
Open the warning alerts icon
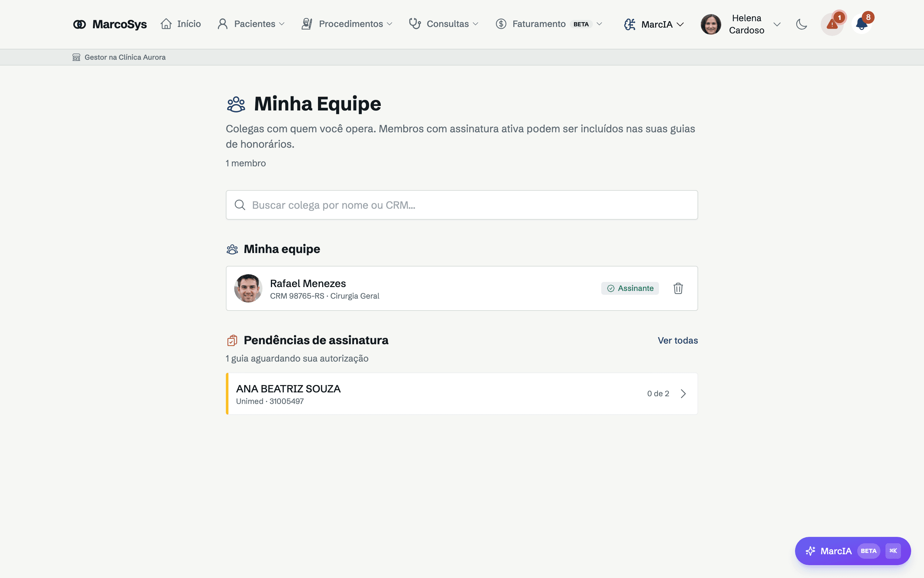832,24
